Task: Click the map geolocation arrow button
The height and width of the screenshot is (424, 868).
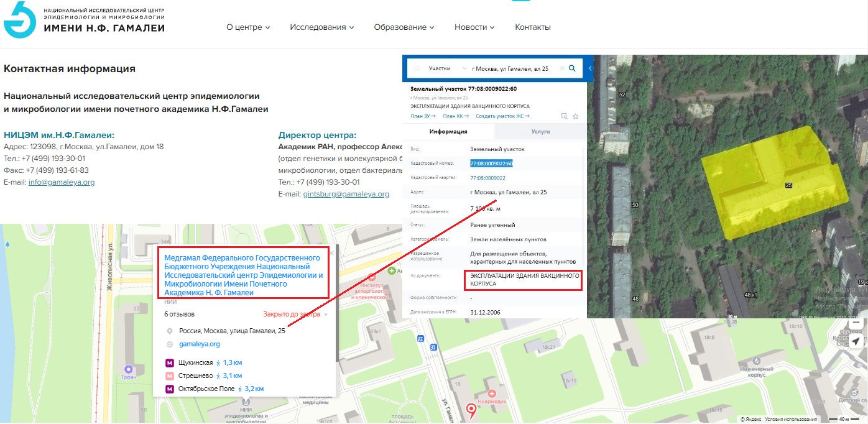Action: pos(856,341)
